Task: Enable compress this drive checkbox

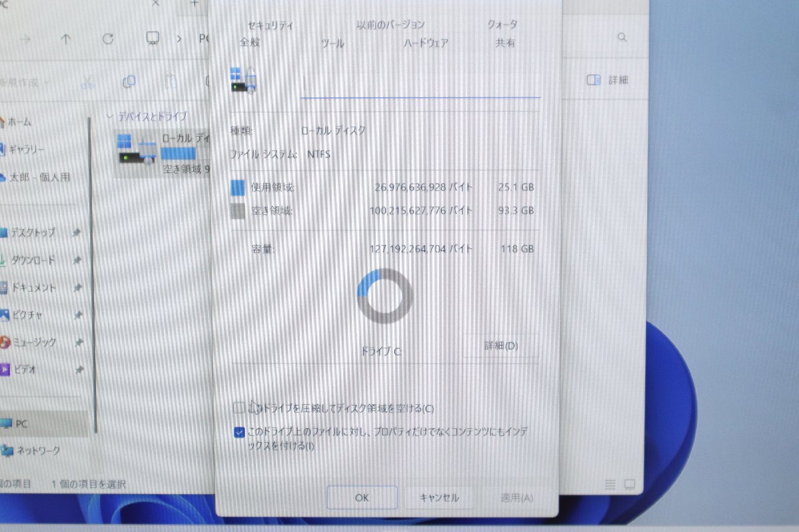Action: coord(239,407)
